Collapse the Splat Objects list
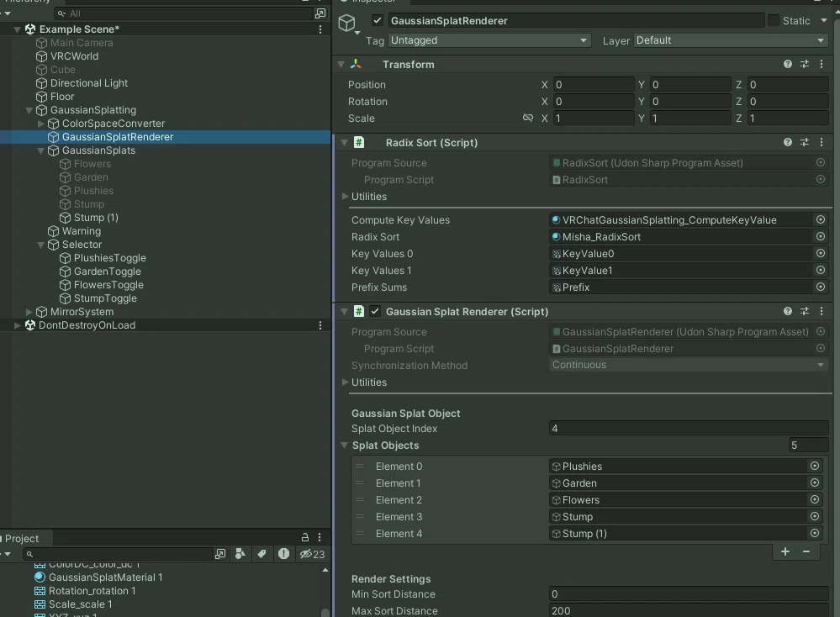Image resolution: width=840 pixels, height=617 pixels. [345, 445]
